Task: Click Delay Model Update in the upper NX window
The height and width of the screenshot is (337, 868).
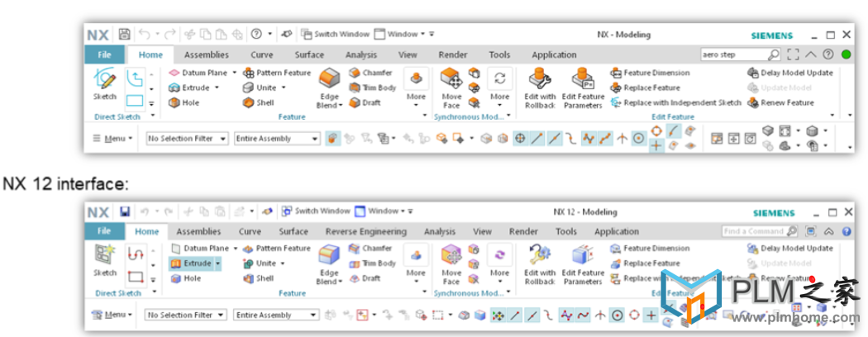Action: click(x=790, y=73)
